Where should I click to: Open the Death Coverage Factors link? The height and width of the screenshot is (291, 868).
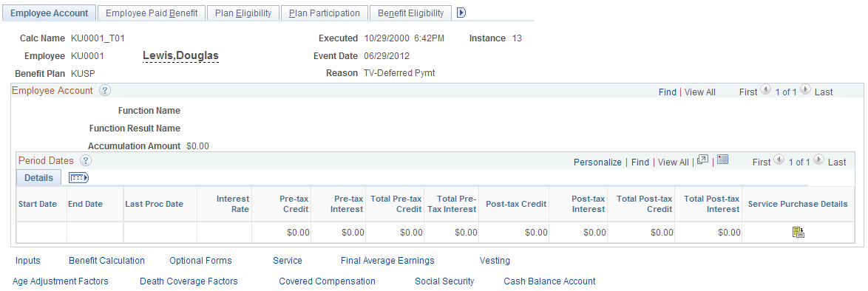(189, 281)
